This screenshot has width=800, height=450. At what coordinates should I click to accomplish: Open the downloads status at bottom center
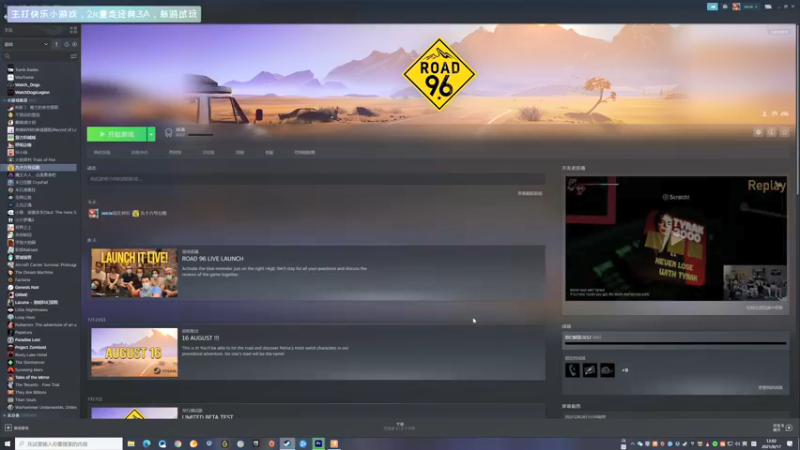click(x=399, y=427)
